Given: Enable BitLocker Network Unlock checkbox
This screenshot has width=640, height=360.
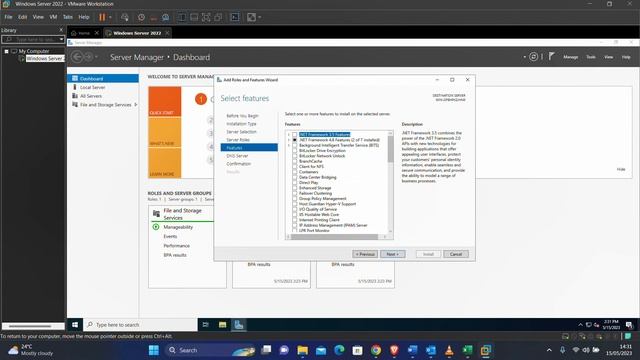Looking at the screenshot, I should click(295, 156).
